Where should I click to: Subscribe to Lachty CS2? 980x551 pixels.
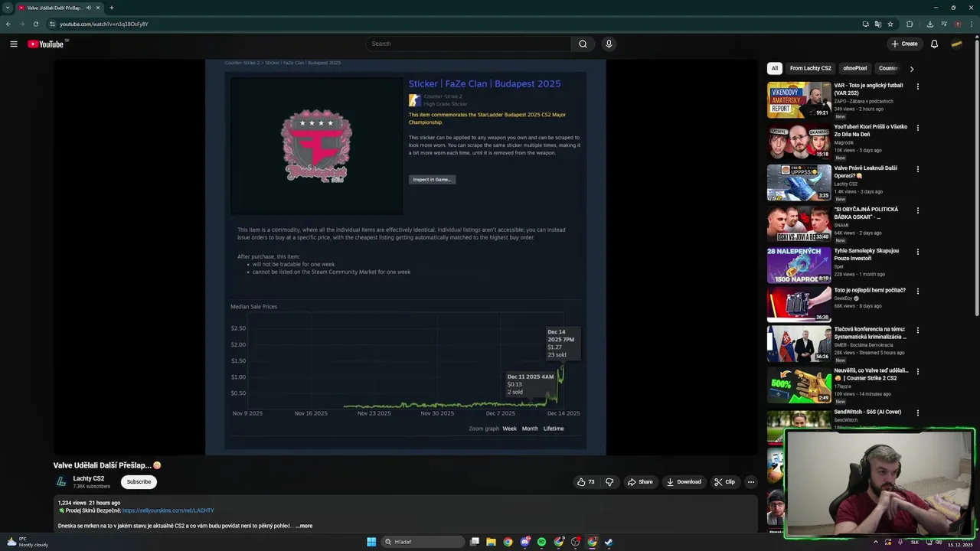tap(139, 482)
